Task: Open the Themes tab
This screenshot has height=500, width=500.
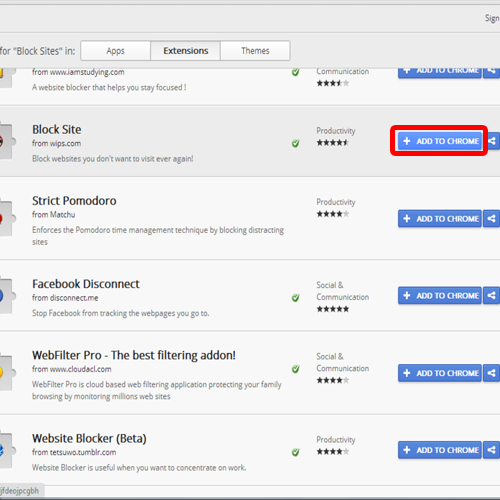Action: pyautogui.click(x=255, y=51)
